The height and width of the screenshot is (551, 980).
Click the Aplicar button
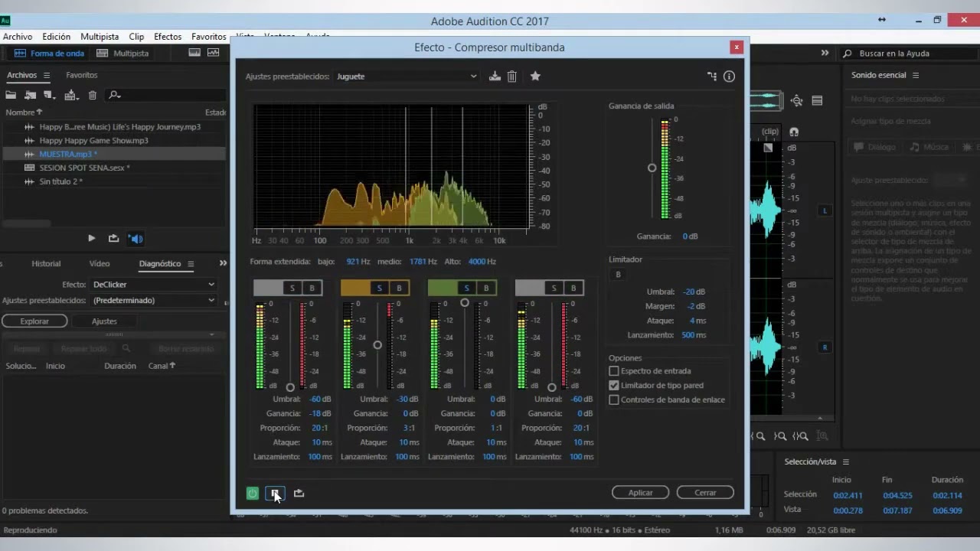pos(641,493)
